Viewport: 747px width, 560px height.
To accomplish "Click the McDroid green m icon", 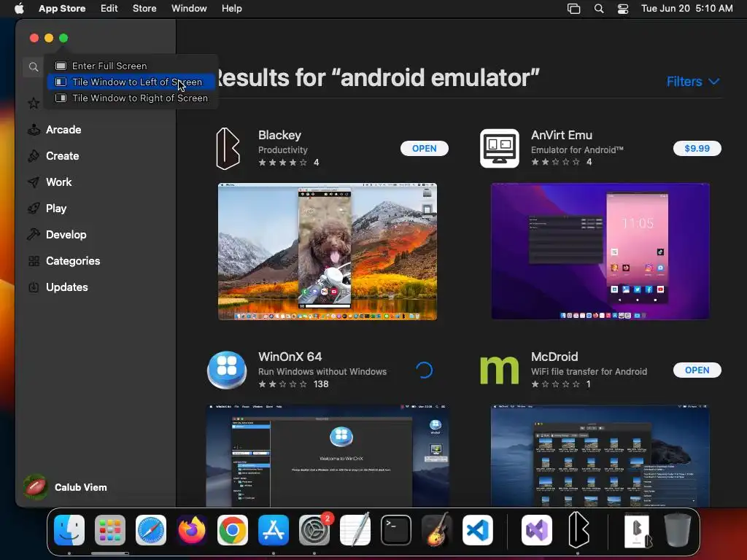I will point(499,370).
